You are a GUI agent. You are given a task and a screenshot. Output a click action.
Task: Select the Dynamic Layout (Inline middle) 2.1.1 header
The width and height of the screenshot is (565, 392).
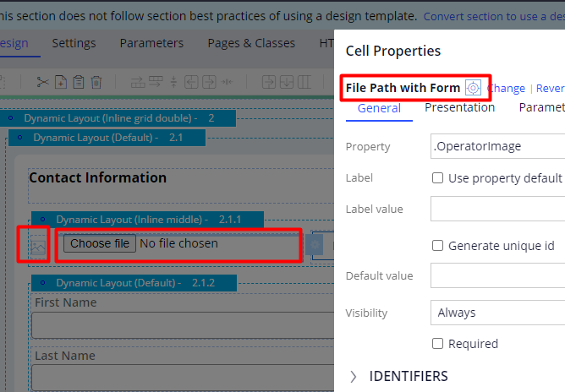click(147, 220)
